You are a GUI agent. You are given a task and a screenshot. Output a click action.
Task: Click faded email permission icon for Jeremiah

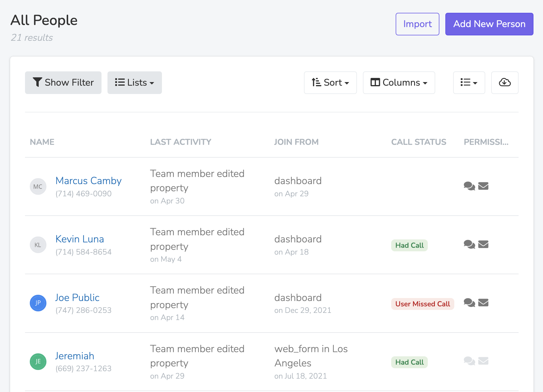pyautogui.click(x=483, y=361)
